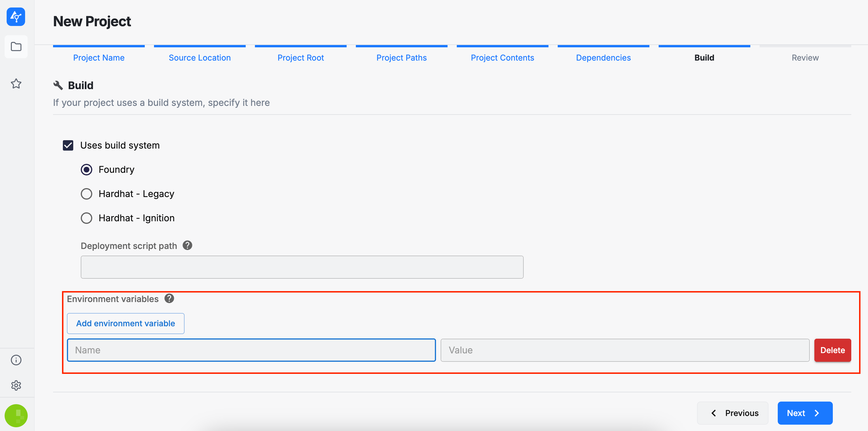Image resolution: width=868 pixels, height=431 pixels.
Task: Open the Project Paths step
Action: pos(401,58)
